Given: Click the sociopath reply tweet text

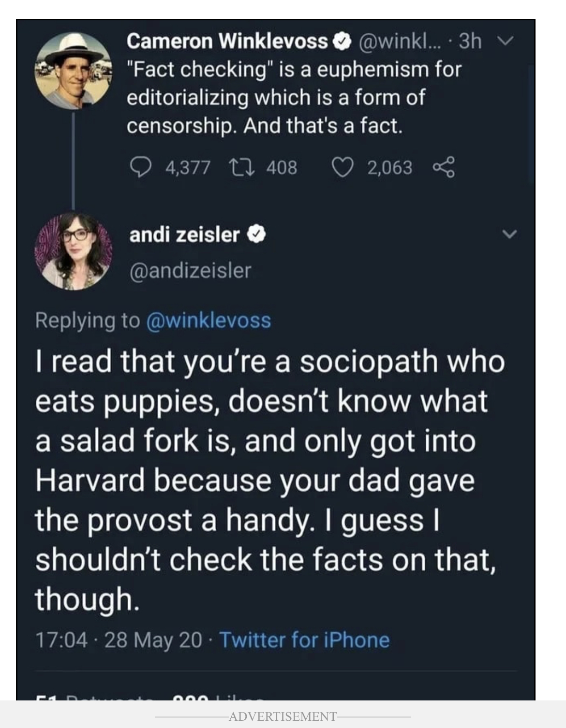Looking at the screenshot, I should pyautogui.click(x=269, y=480).
